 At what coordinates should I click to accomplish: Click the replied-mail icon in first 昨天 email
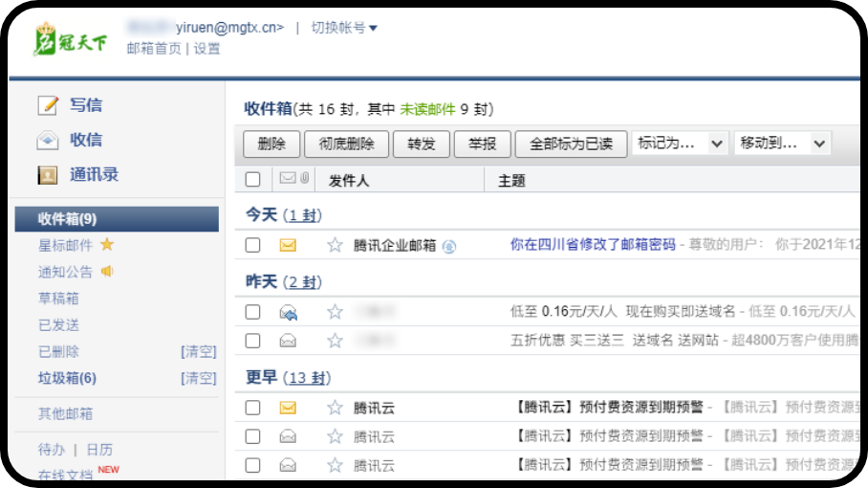[x=288, y=312]
